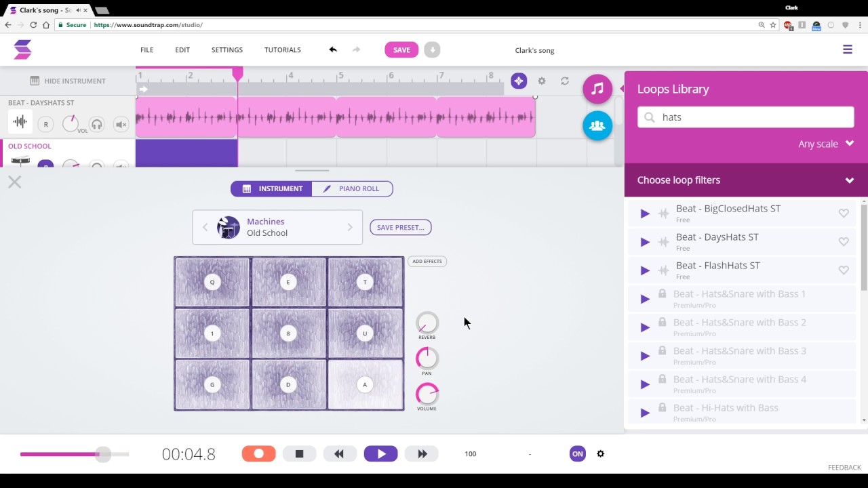Tap the drum pad D

(x=288, y=384)
